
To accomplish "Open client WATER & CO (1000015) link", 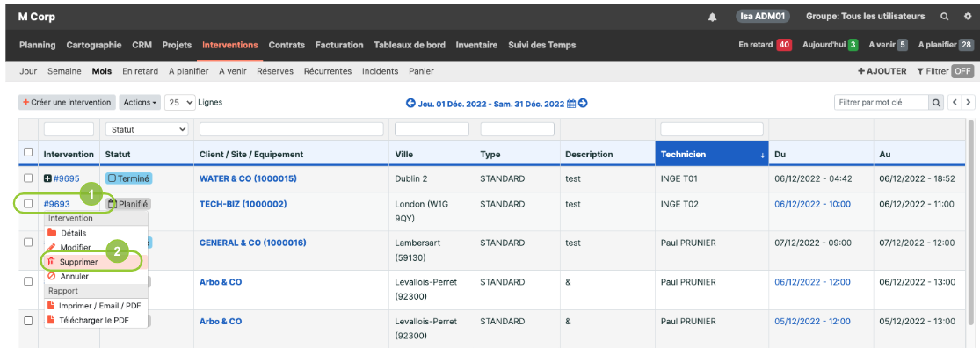I will pyautogui.click(x=248, y=178).
